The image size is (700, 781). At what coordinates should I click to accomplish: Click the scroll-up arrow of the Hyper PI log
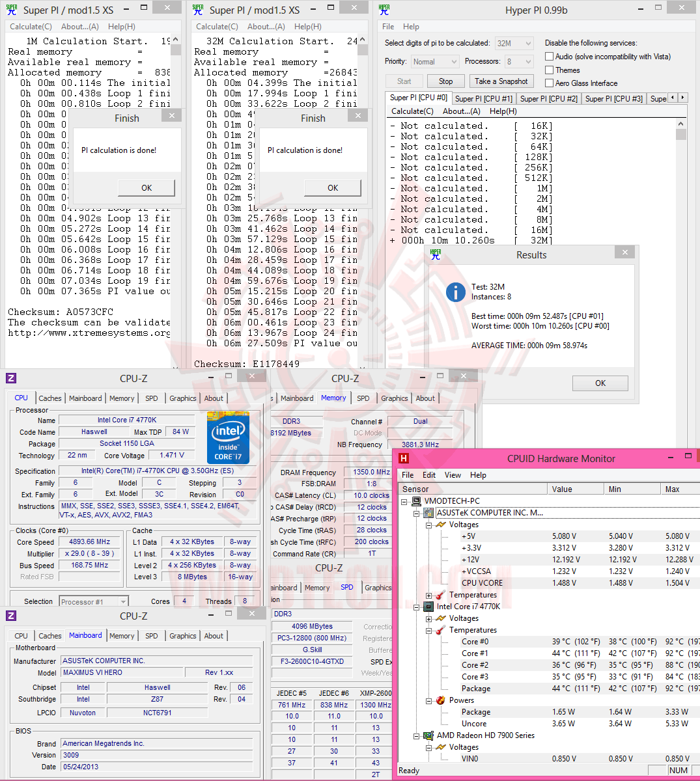coord(681,124)
